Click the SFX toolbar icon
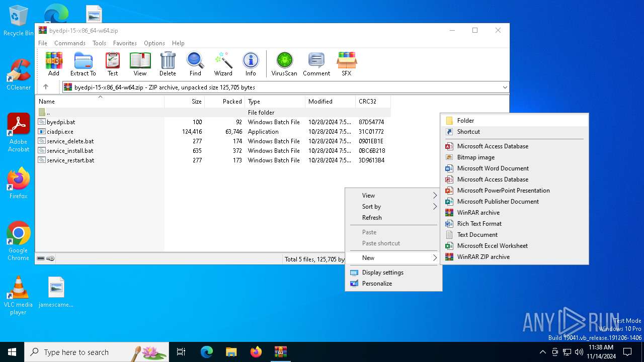644x362 pixels. pyautogui.click(x=347, y=64)
